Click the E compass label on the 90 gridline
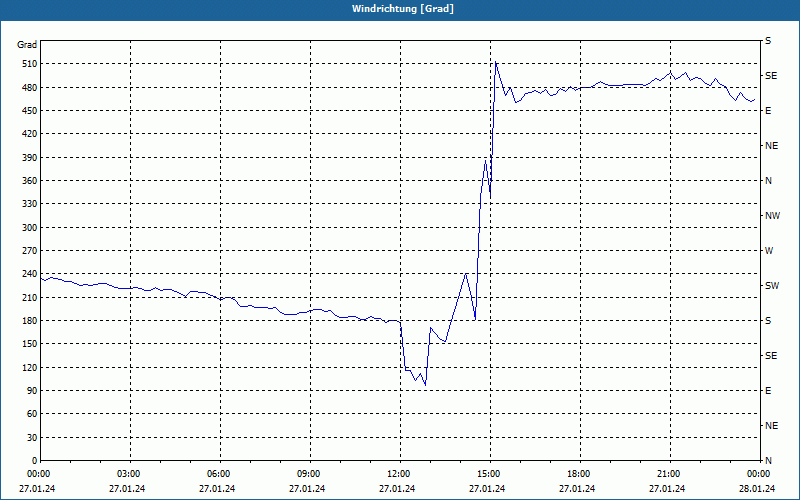The width and height of the screenshot is (800, 500). [x=768, y=391]
